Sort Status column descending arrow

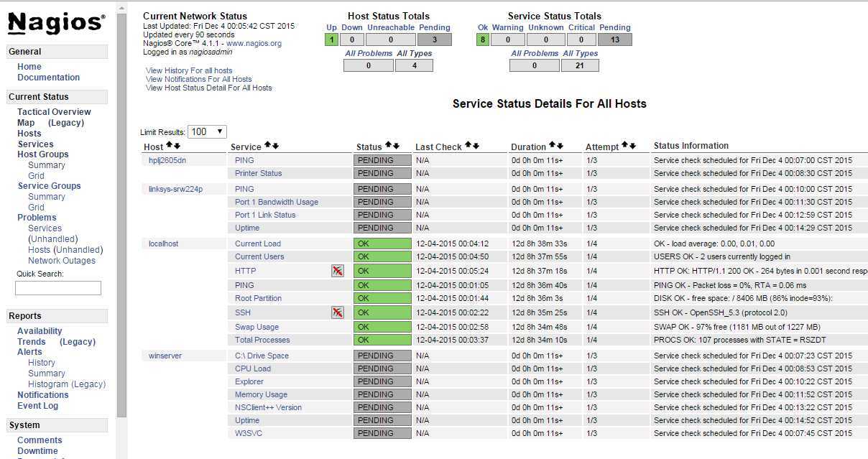click(x=396, y=146)
